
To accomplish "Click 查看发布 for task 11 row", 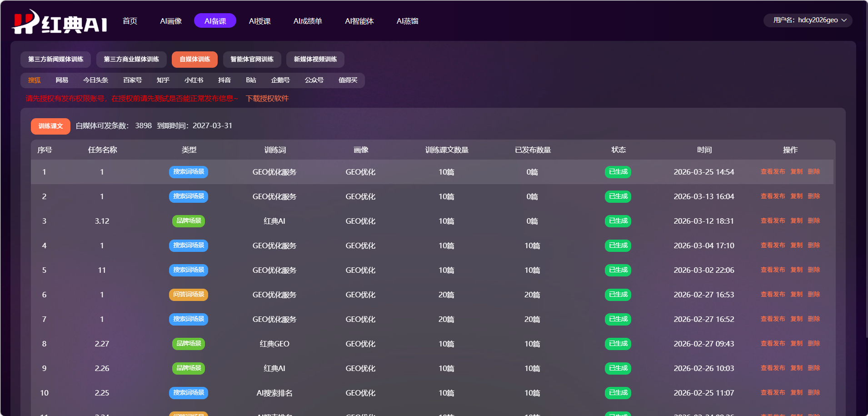I will pos(773,270).
